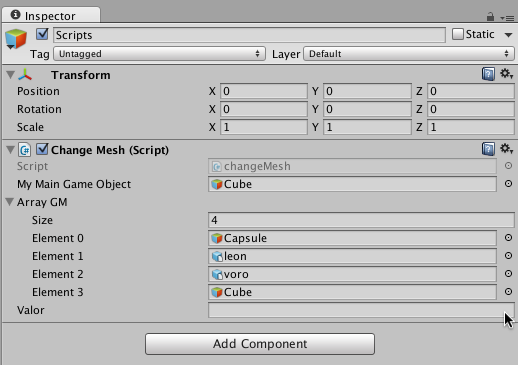Enable the Static checkbox
This screenshot has width=518, height=365.
pyautogui.click(x=458, y=34)
